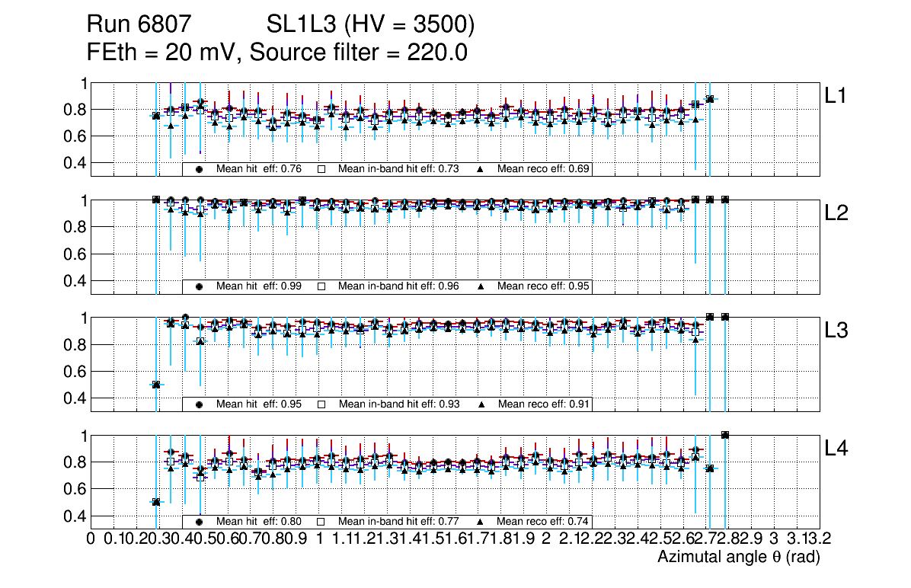
Task: Click the leftmost 0.5 outlier point in L3
Action: pyautogui.click(x=156, y=385)
